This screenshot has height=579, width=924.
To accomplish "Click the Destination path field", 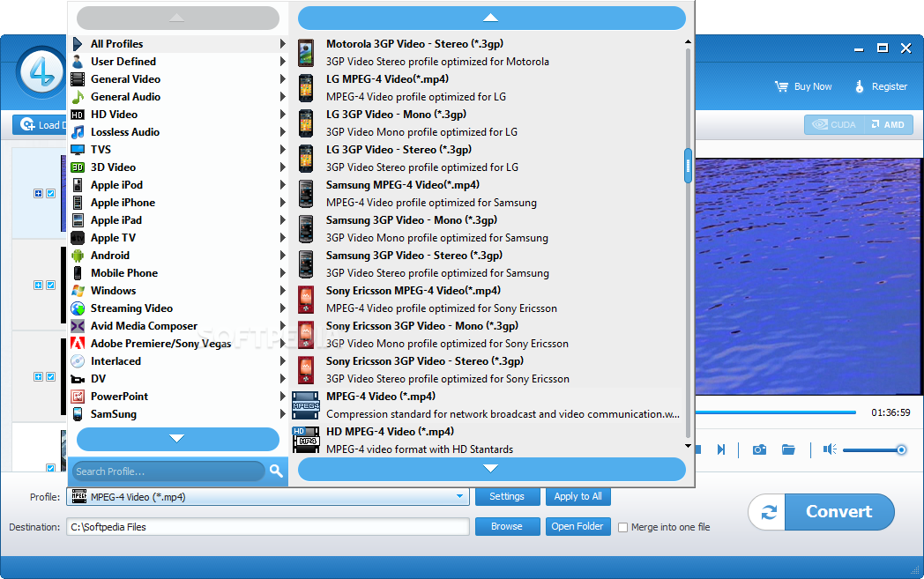I will coord(268,527).
